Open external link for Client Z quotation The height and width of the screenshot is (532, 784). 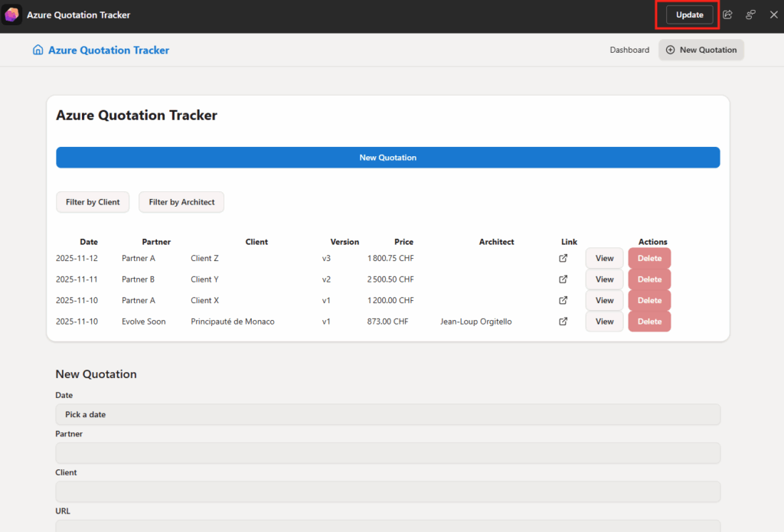pyautogui.click(x=563, y=259)
